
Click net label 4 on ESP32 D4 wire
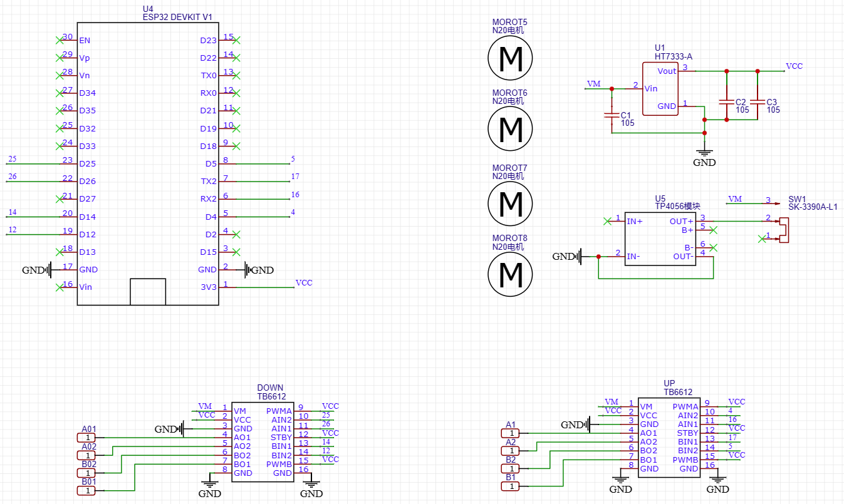pos(293,212)
